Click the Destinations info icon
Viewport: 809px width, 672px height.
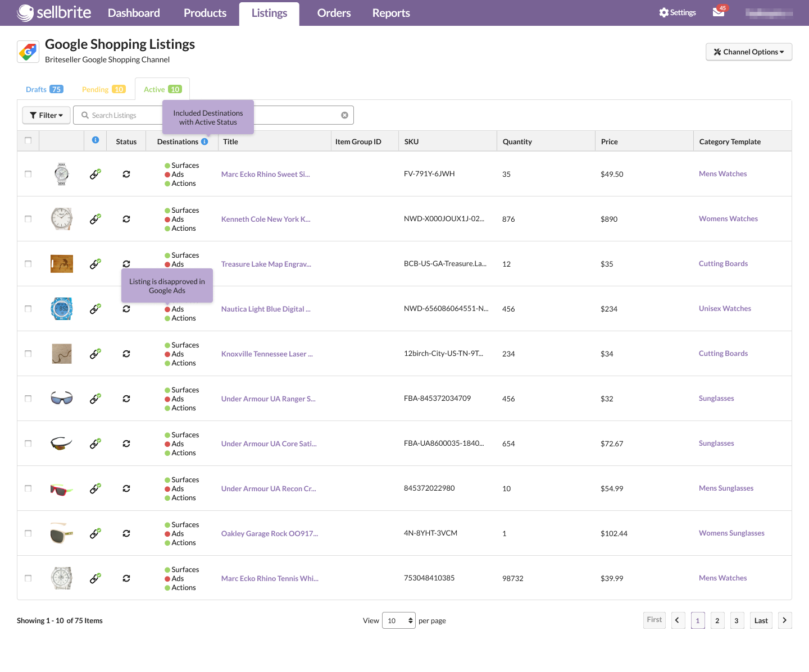click(x=204, y=141)
